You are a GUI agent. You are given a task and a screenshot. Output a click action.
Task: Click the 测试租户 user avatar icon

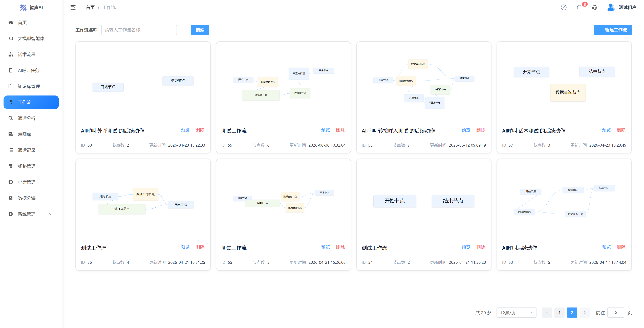[611, 8]
